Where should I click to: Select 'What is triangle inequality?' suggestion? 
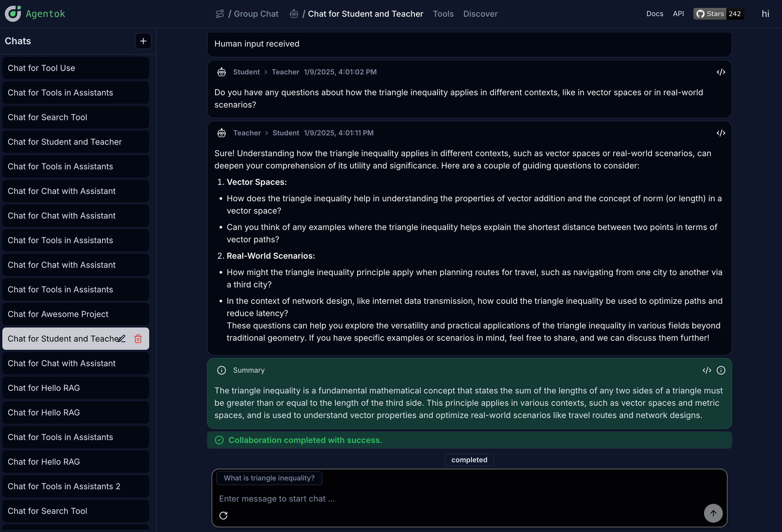269,478
